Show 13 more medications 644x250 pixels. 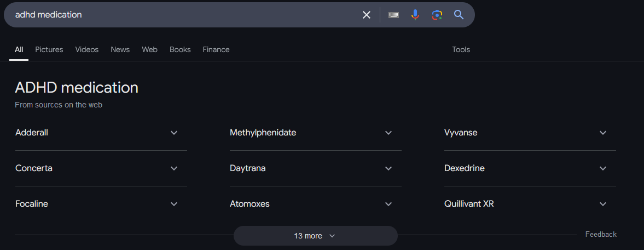pos(315,236)
